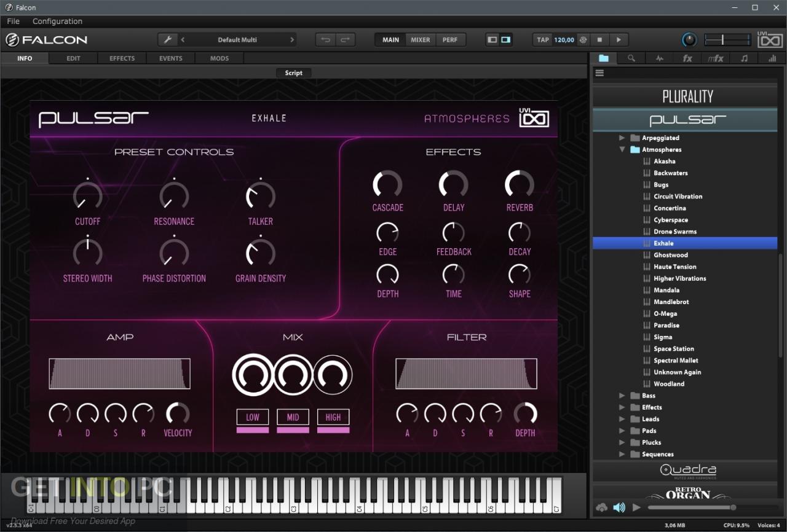Expand the Plucks folder
This screenshot has width=787, height=532.
[622, 442]
